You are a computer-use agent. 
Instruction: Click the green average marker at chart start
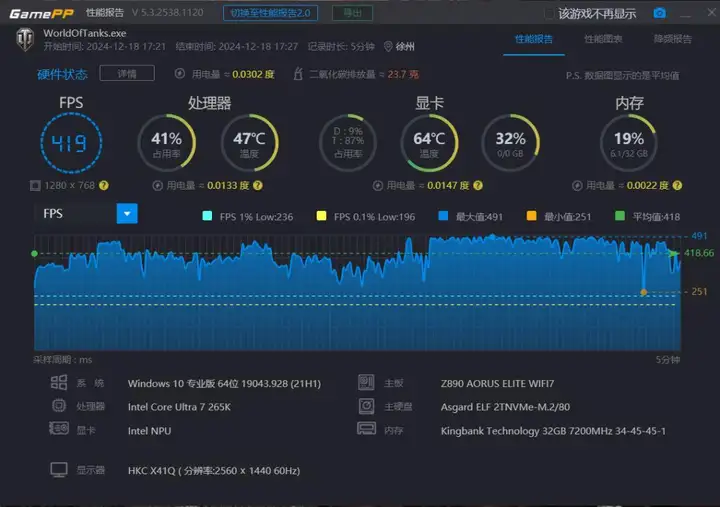[34, 254]
